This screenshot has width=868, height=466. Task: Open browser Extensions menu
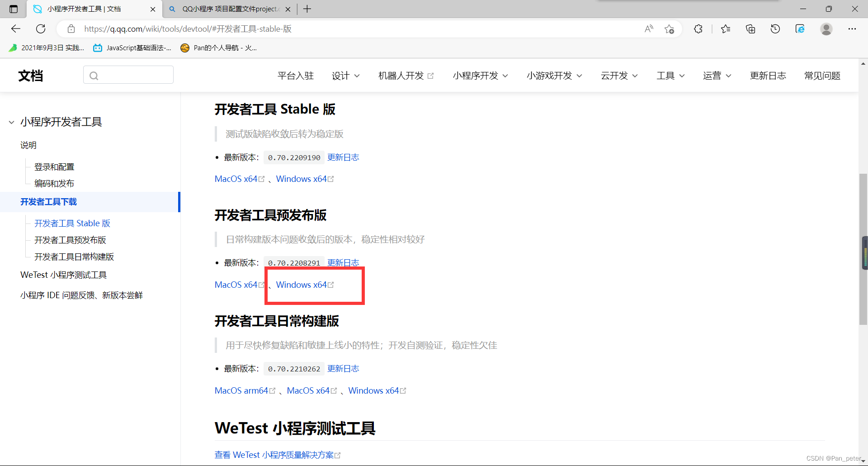(x=698, y=29)
